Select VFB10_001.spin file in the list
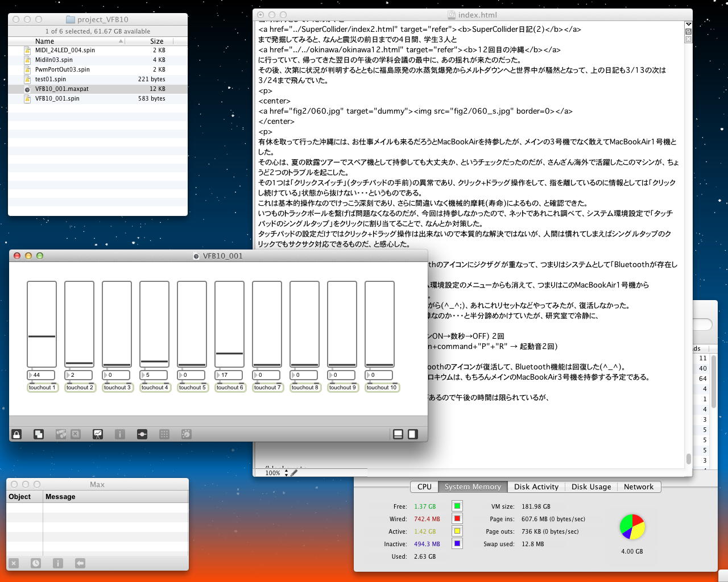The image size is (728, 582). coord(57,98)
